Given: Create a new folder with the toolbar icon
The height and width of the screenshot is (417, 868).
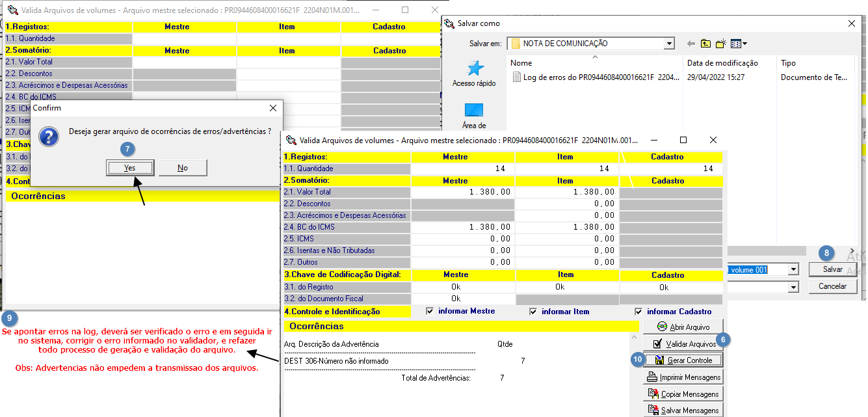Looking at the screenshot, I should [720, 44].
